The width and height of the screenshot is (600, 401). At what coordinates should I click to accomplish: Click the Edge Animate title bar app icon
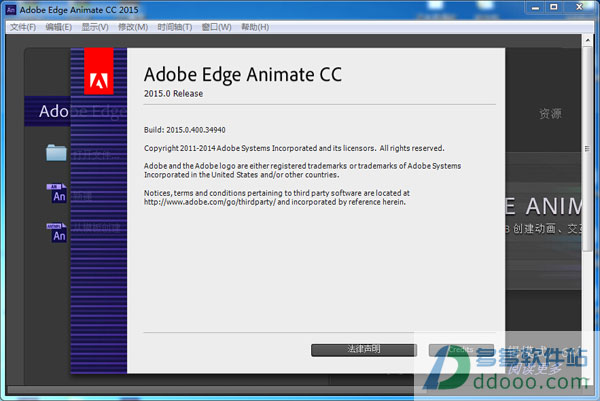click(11, 10)
